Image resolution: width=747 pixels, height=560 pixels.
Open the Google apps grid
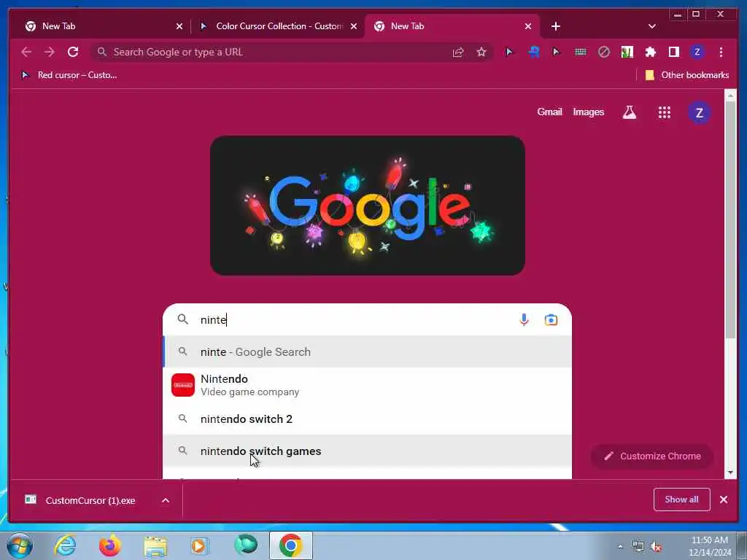click(664, 112)
